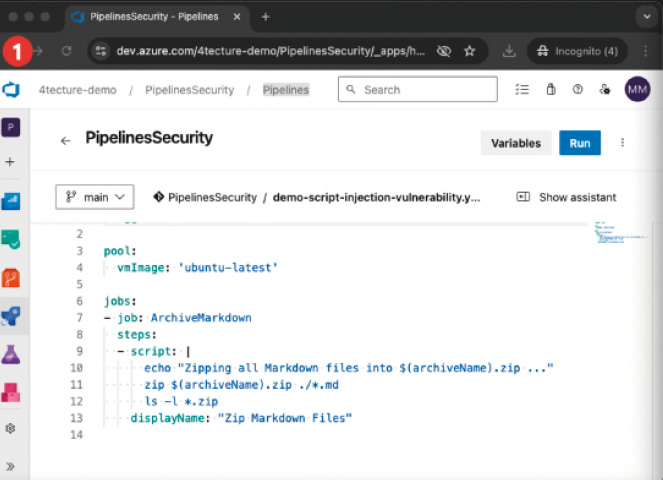Click the 'ls -l *.zip' line
The width and height of the screenshot is (663, 480).
pyautogui.click(x=181, y=401)
